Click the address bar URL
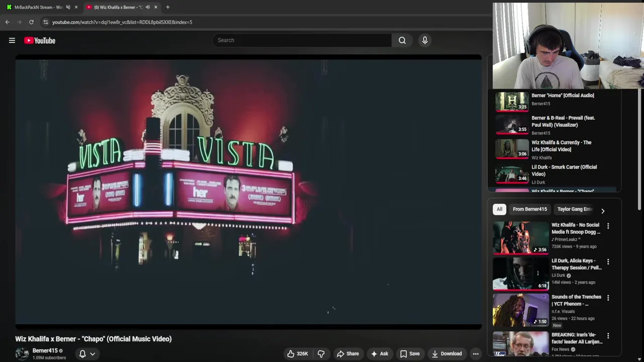 click(122, 22)
